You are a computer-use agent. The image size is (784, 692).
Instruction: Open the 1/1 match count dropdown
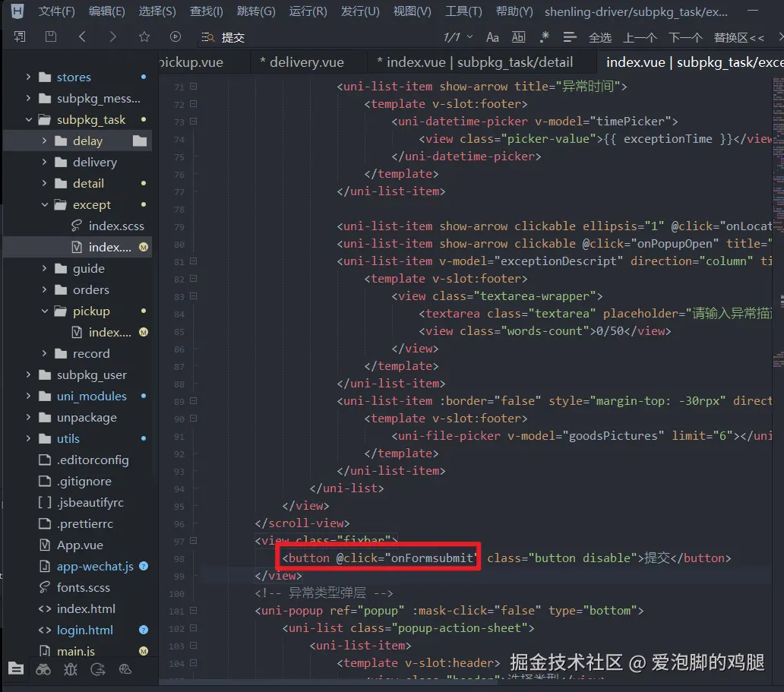point(469,37)
